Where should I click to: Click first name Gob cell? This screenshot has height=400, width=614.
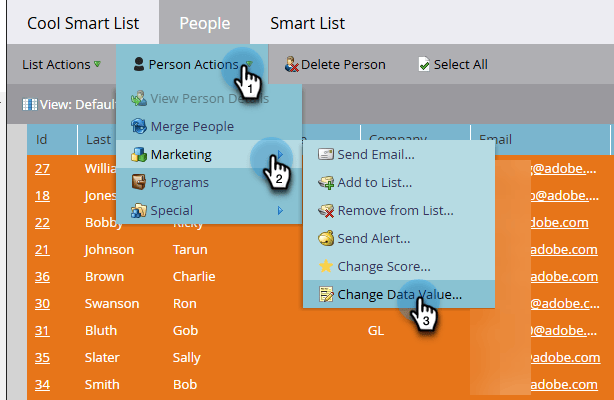[186, 331]
